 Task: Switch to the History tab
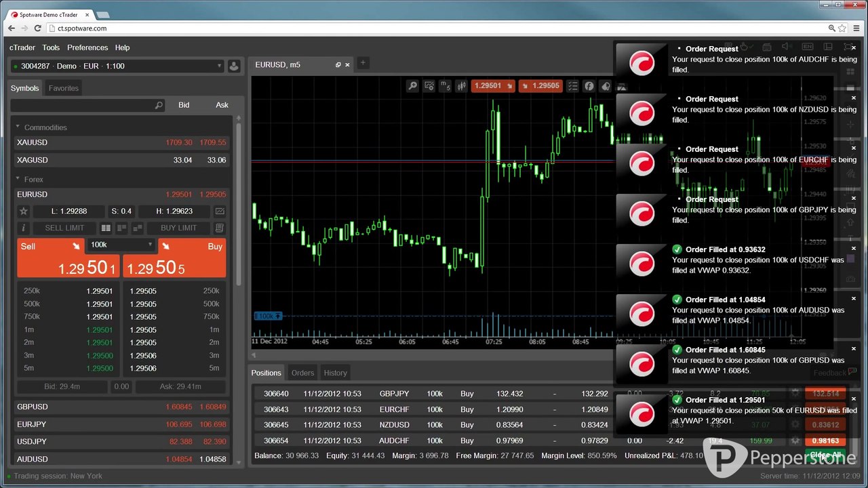[x=335, y=373]
